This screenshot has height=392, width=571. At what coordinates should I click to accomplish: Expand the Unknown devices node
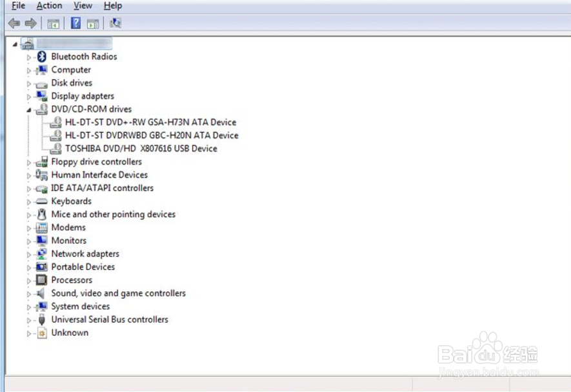click(x=28, y=333)
